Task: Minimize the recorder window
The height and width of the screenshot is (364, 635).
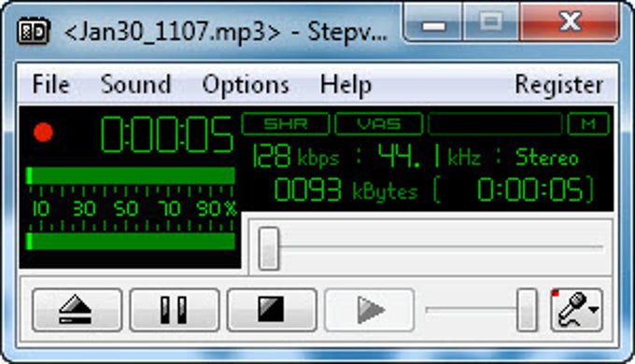Action: pyautogui.click(x=433, y=23)
